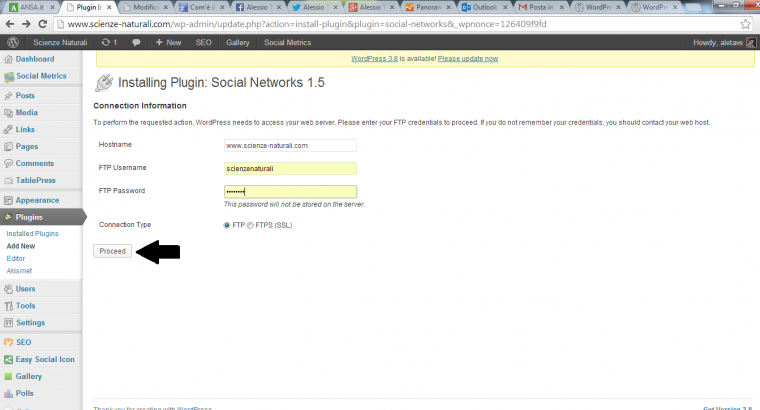Image resolution: width=760 pixels, height=410 pixels.
Task: Switch to the Com'è il browser tab
Action: click(202, 7)
